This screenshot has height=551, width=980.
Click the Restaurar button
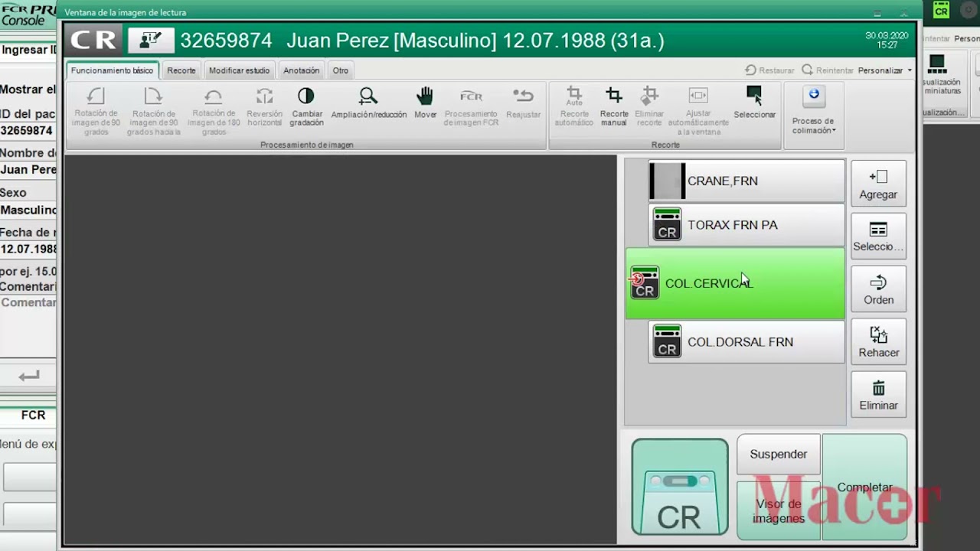[769, 70]
